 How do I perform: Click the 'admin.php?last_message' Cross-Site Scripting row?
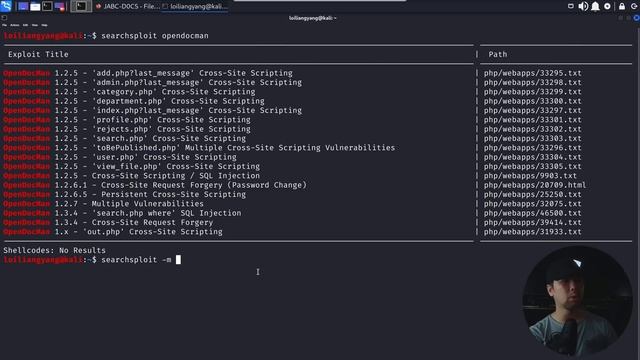pyautogui.click(x=153, y=82)
